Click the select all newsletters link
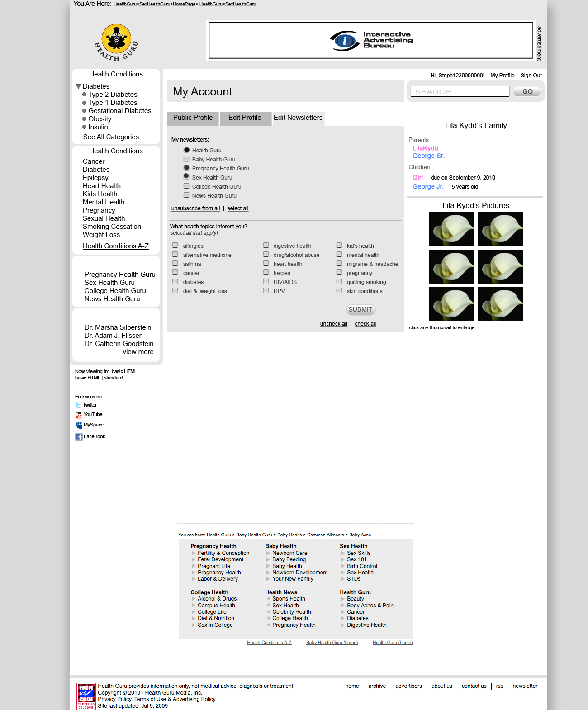Viewport: 588px width, 710px height. click(x=238, y=208)
